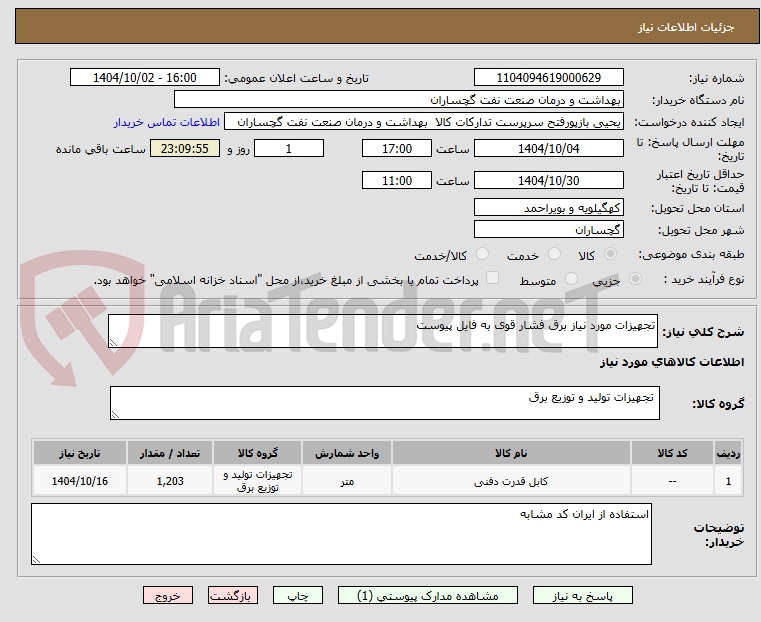Click the تاریخ نیاز column header
The width and height of the screenshot is (761, 622).
click(x=80, y=453)
